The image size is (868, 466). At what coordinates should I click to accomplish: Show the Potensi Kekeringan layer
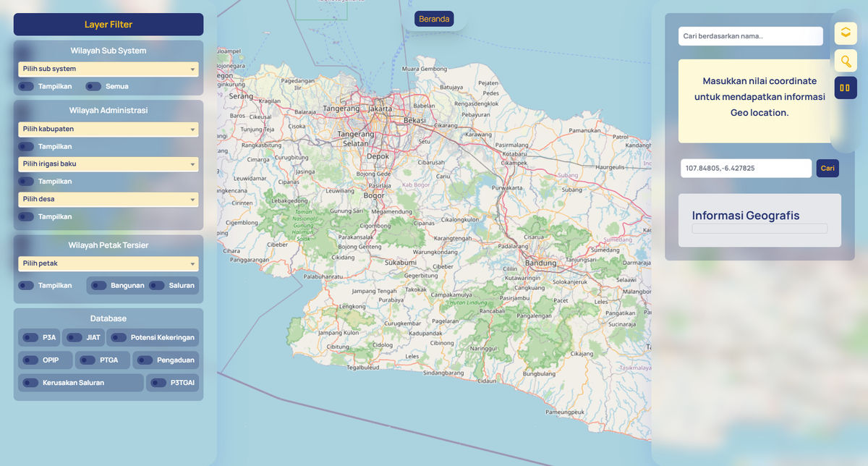(x=119, y=337)
